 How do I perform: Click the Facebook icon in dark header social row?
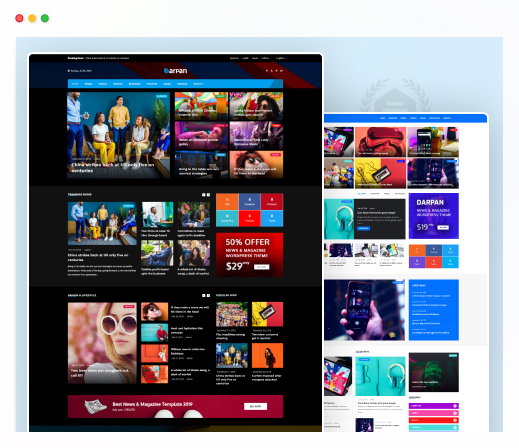coord(267,71)
